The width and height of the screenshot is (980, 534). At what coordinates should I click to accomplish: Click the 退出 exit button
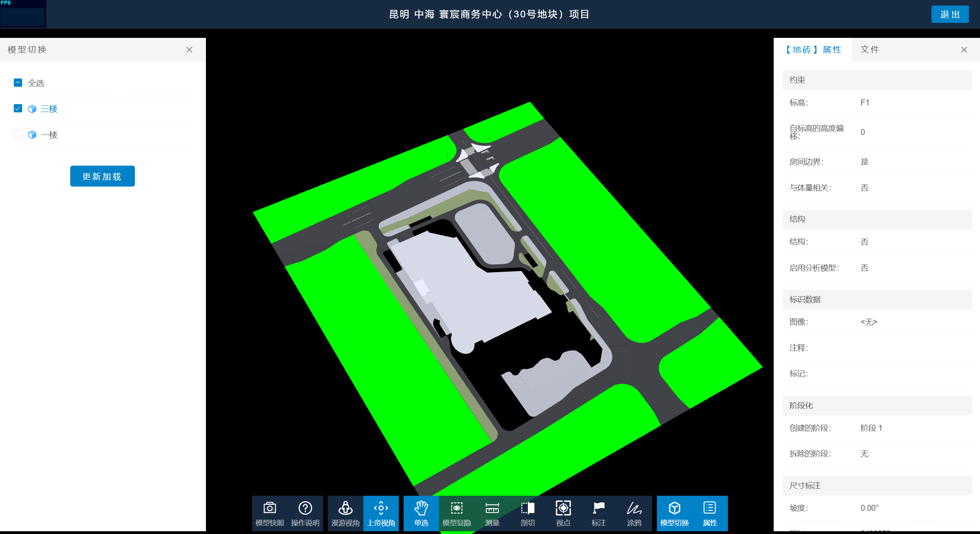click(950, 14)
